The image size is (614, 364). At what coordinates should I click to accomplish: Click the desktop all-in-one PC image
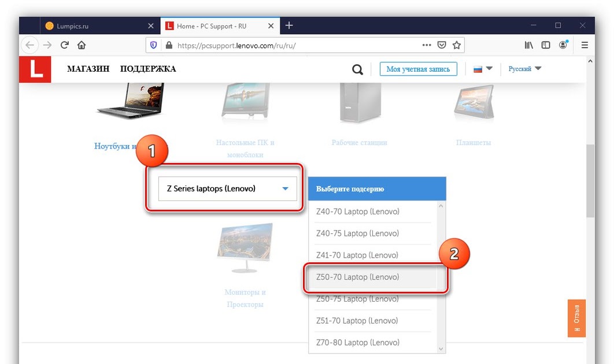(x=245, y=101)
